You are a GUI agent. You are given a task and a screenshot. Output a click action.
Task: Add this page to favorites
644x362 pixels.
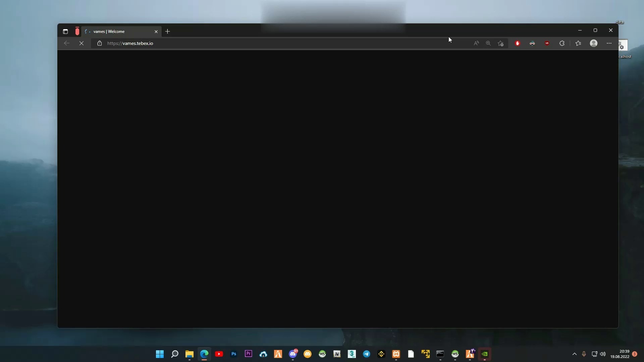(x=501, y=43)
